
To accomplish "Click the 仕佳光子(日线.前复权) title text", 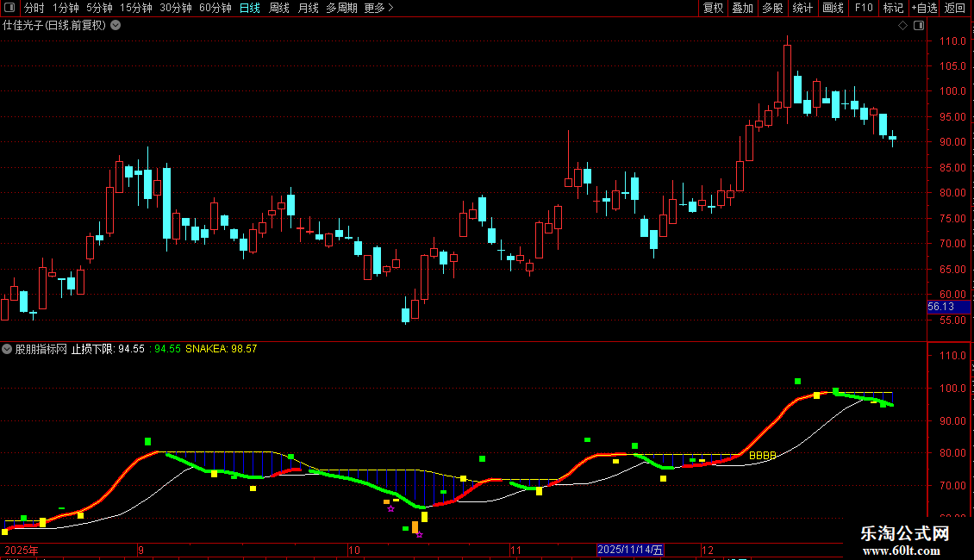I will (x=54, y=26).
